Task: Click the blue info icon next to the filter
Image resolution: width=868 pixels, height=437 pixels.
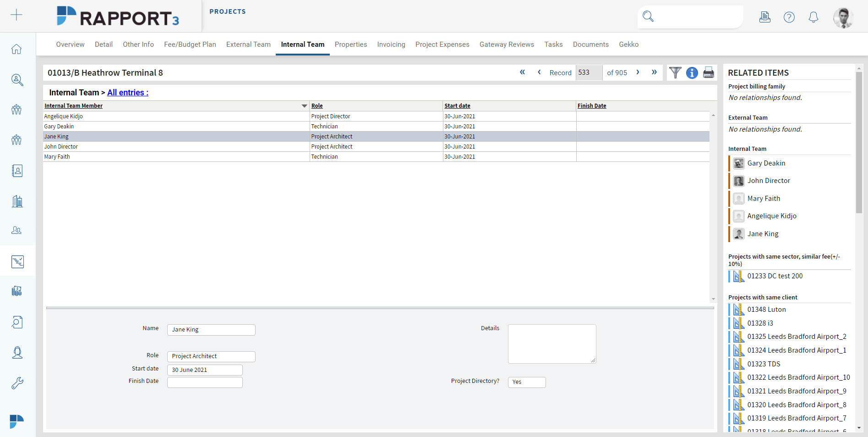Action: tap(692, 72)
